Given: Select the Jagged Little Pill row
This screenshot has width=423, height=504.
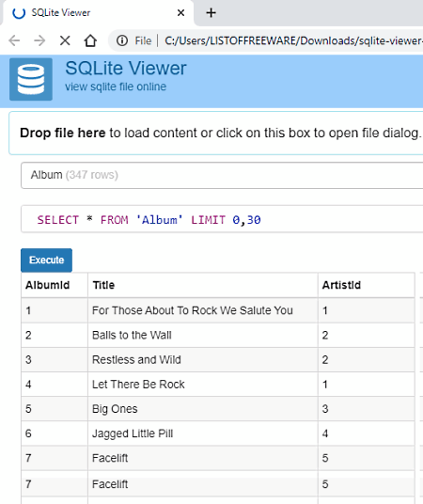Looking at the screenshot, I should coord(218,433).
